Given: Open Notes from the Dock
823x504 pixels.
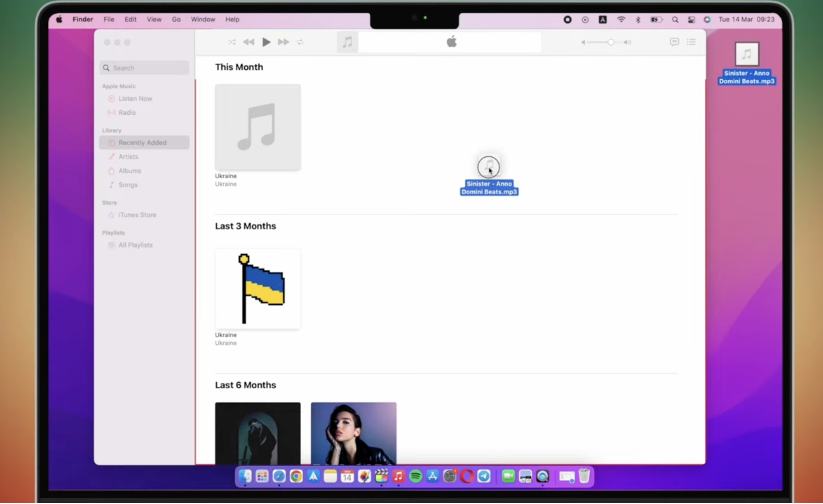Looking at the screenshot, I should [x=330, y=476].
